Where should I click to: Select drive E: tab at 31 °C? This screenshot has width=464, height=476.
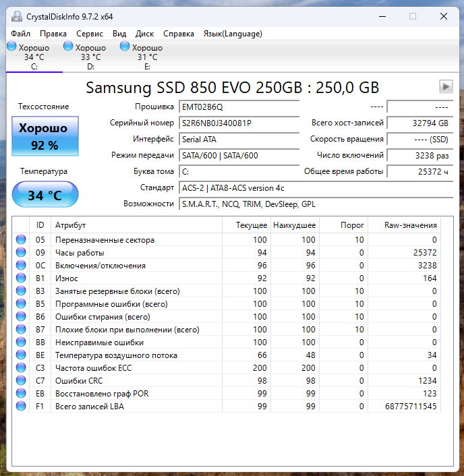tap(147, 57)
